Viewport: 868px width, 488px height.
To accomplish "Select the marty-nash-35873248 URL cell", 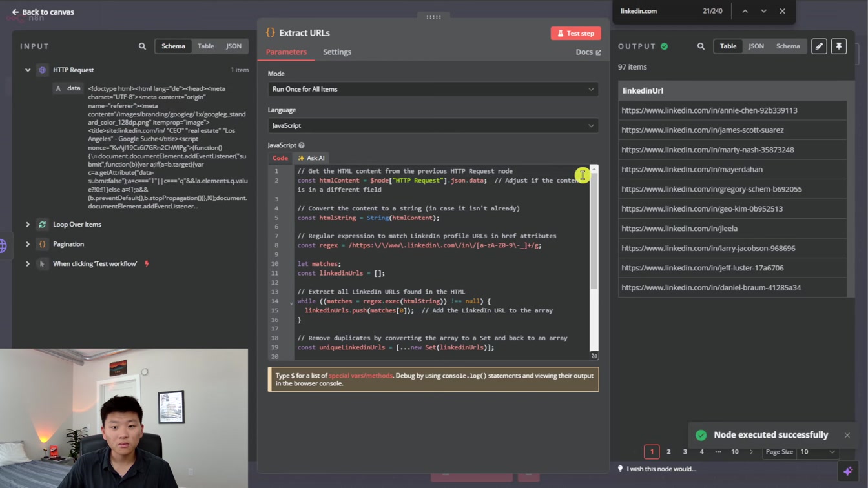I will pyautogui.click(x=732, y=150).
